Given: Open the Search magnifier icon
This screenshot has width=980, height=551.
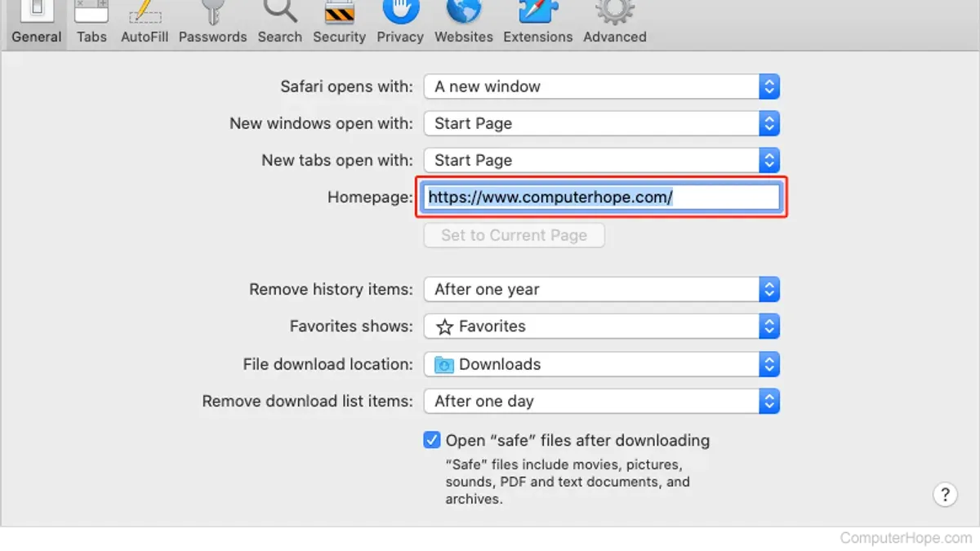Looking at the screenshot, I should [x=280, y=11].
